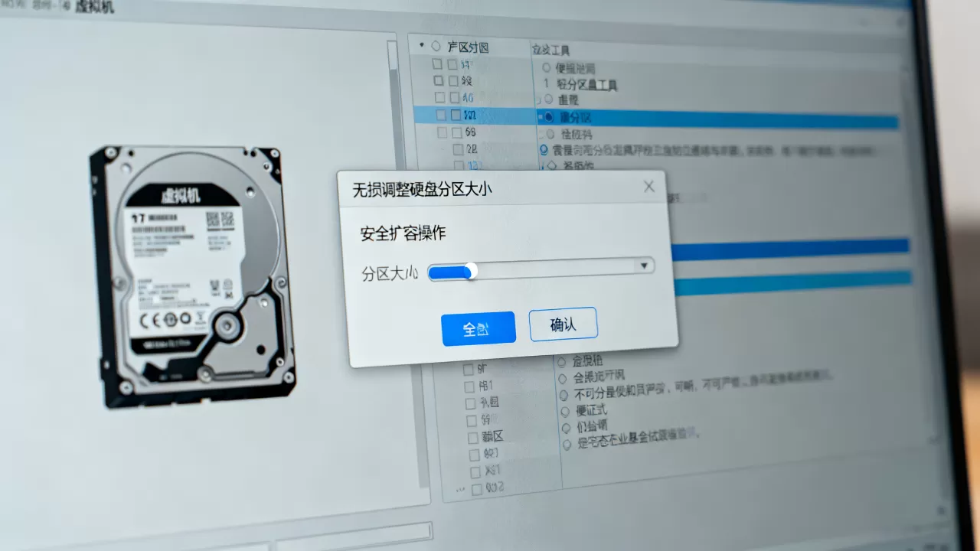
Task: Open the dropdown arrow beside the 分区大小 slider
Action: pos(645,266)
